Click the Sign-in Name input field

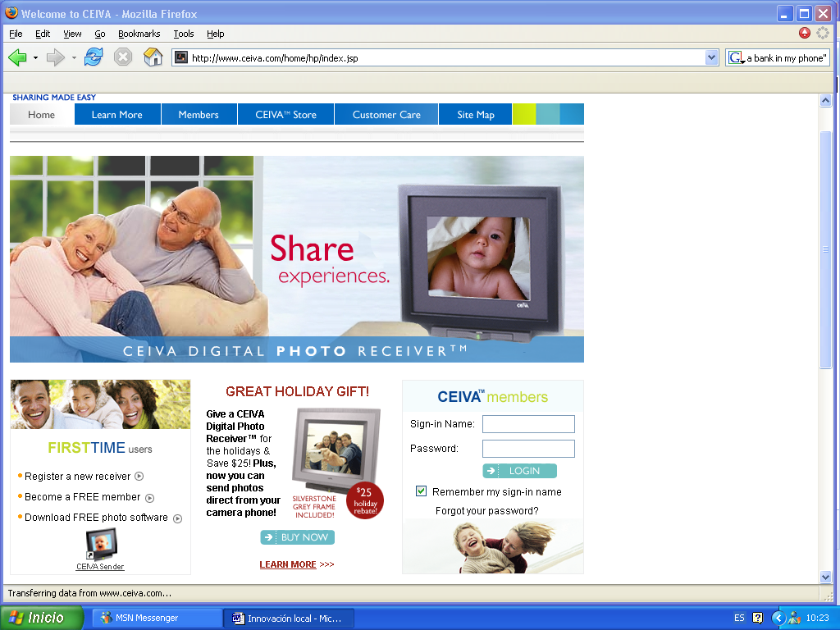529,424
